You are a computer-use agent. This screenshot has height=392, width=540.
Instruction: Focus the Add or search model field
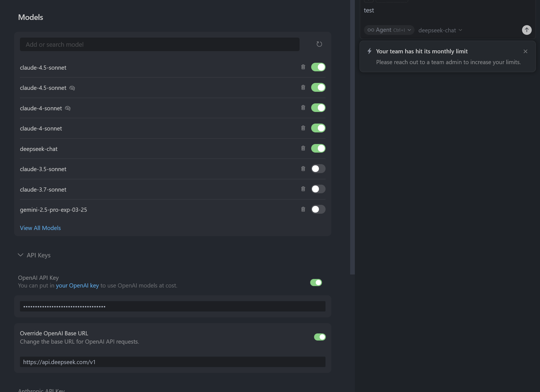[x=159, y=45]
